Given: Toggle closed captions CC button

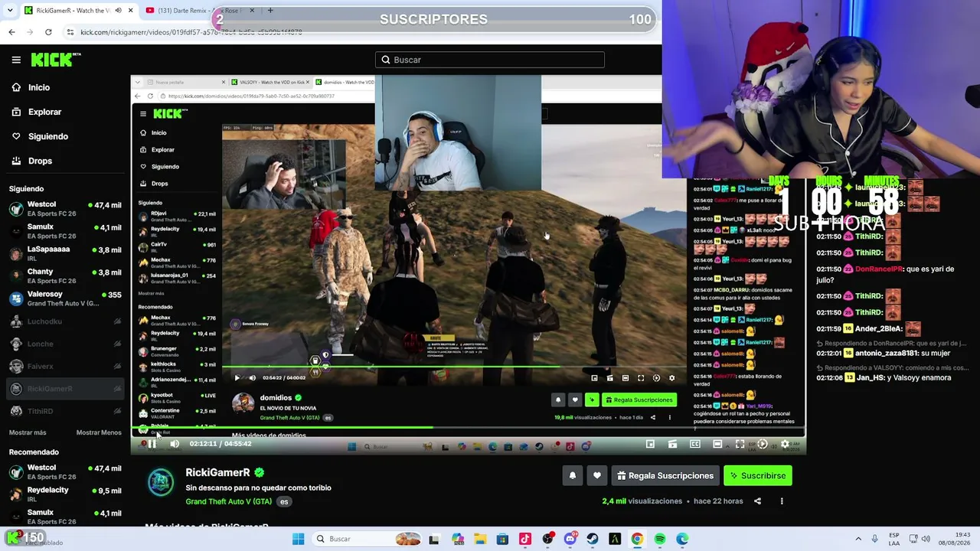Looking at the screenshot, I should [x=695, y=444].
